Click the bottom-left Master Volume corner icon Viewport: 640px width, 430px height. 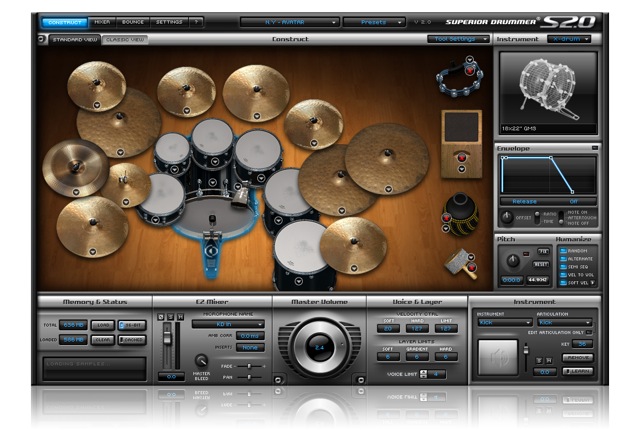pyautogui.click(x=278, y=379)
